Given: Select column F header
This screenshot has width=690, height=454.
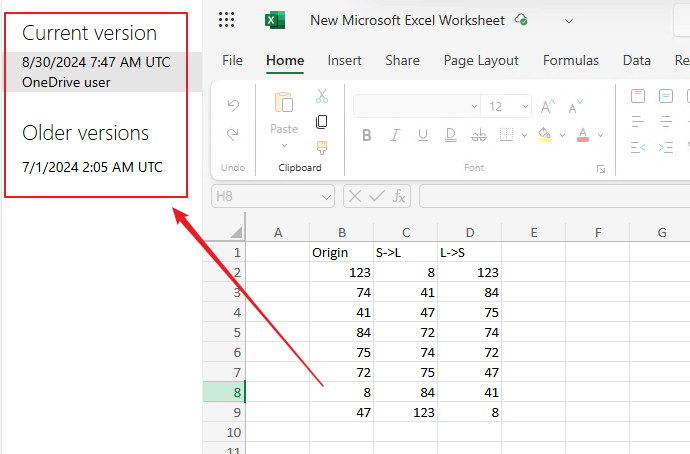Looking at the screenshot, I should coord(598,232).
